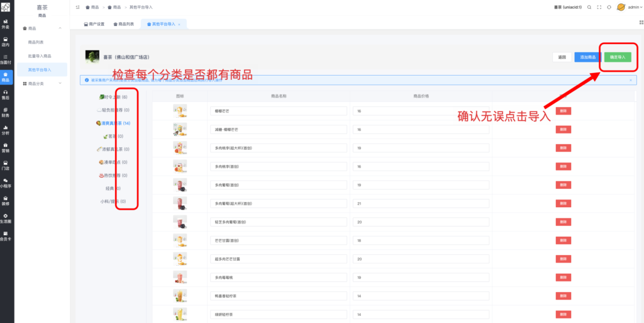Click the blue 添加商品 button
This screenshot has width=644, height=323.
tap(588, 57)
